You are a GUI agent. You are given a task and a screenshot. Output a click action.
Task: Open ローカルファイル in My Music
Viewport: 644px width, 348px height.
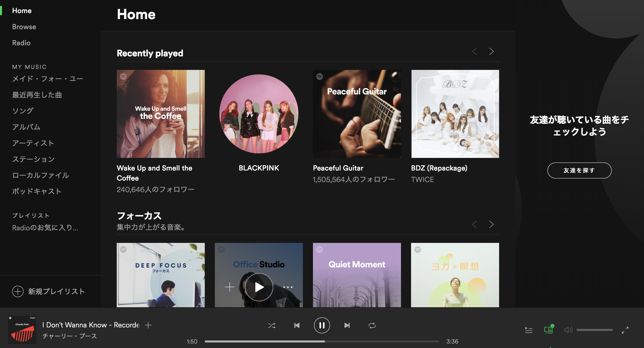pos(41,175)
